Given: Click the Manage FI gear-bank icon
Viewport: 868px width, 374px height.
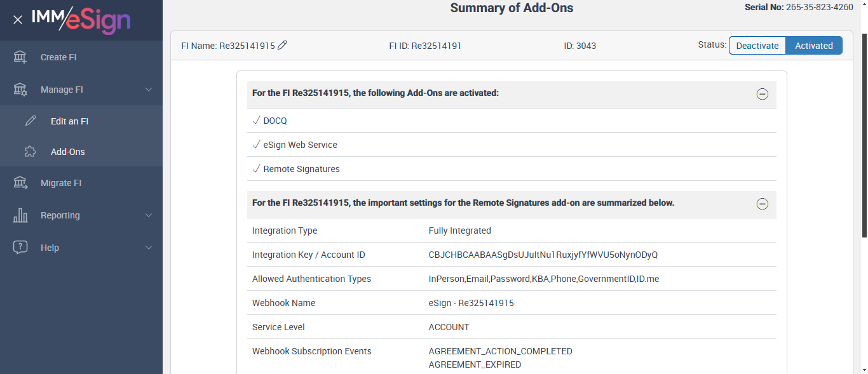Looking at the screenshot, I should click(20, 90).
